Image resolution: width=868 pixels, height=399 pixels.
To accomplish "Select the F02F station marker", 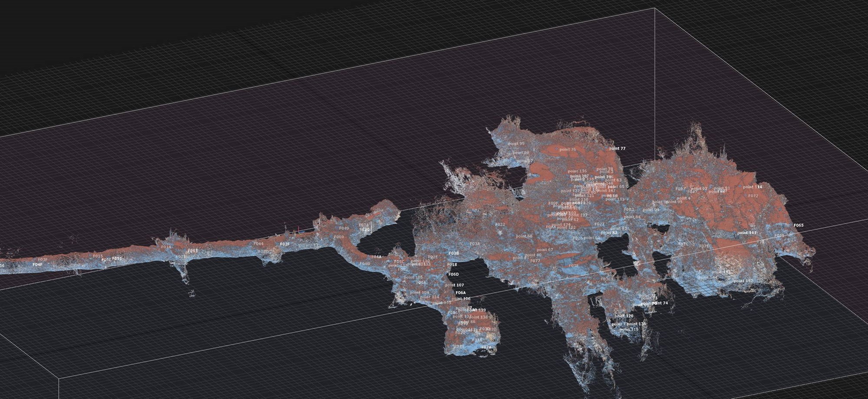I will [x=284, y=244].
